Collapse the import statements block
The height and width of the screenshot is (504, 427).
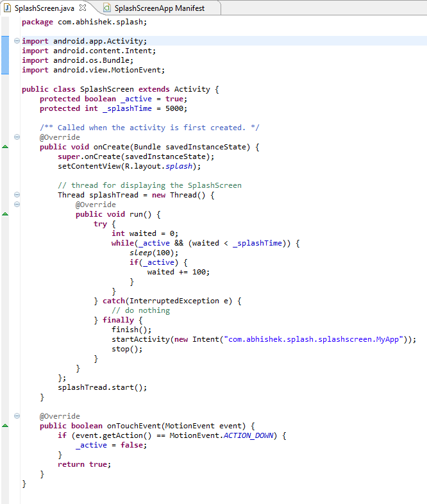click(17, 41)
